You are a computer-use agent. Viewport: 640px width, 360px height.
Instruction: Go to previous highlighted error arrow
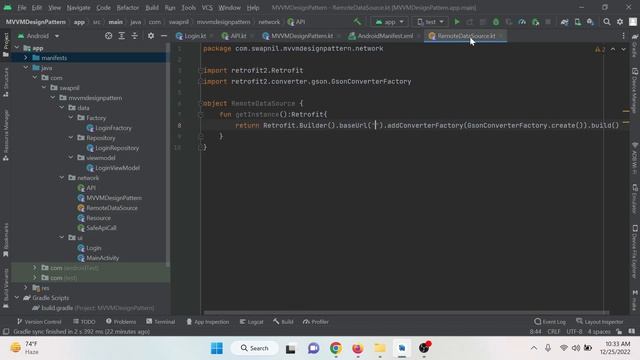click(x=613, y=49)
